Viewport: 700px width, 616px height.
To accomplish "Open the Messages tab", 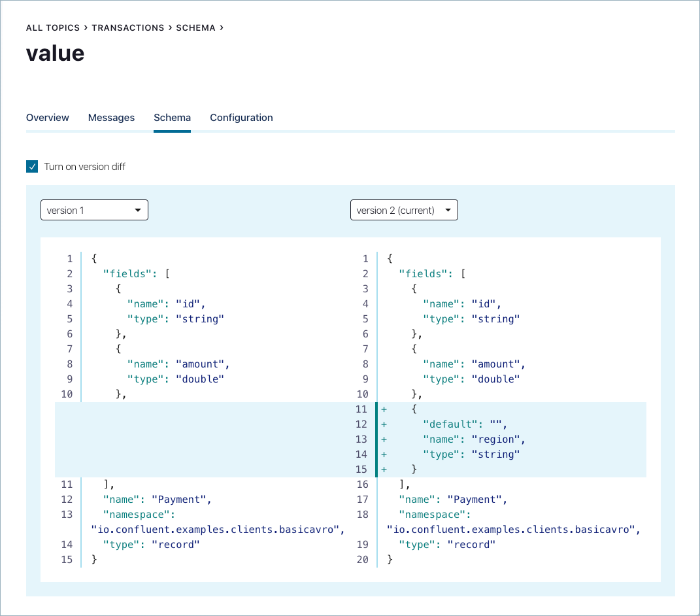I will pos(111,118).
